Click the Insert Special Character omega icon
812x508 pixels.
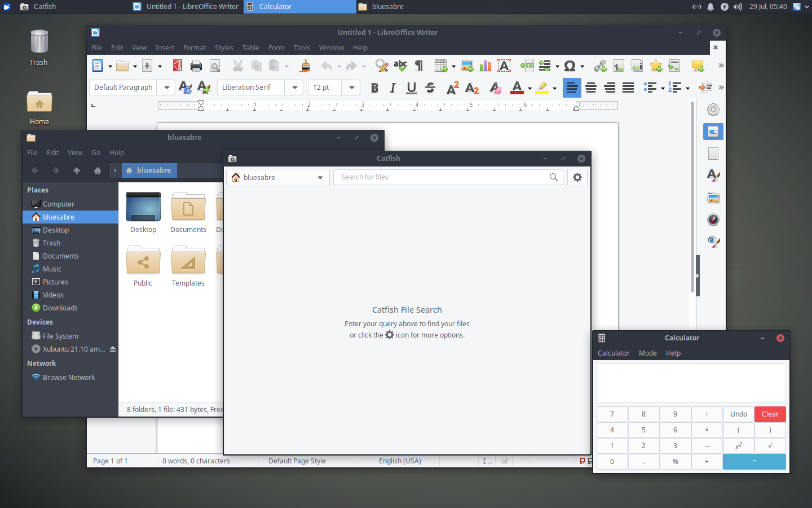click(570, 66)
